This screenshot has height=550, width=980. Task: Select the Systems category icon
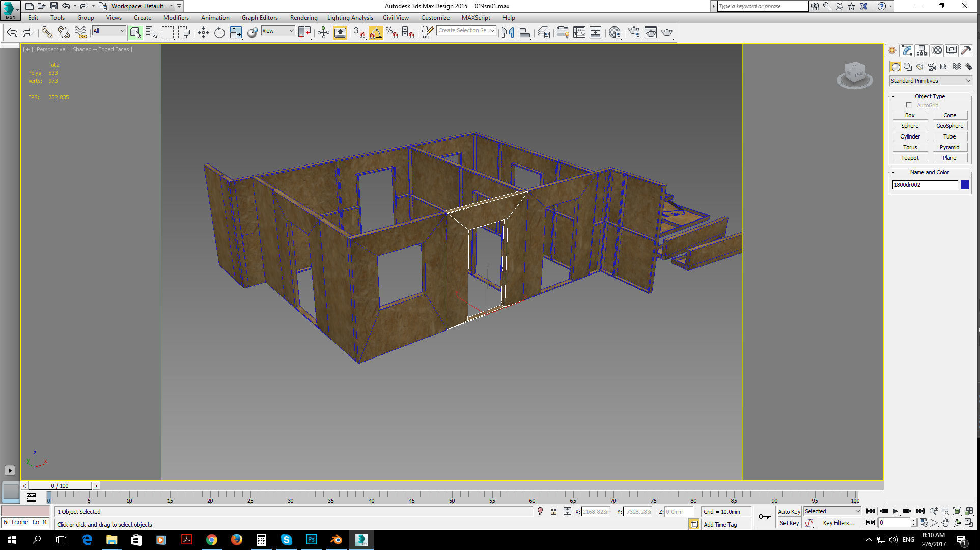tap(968, 67)
